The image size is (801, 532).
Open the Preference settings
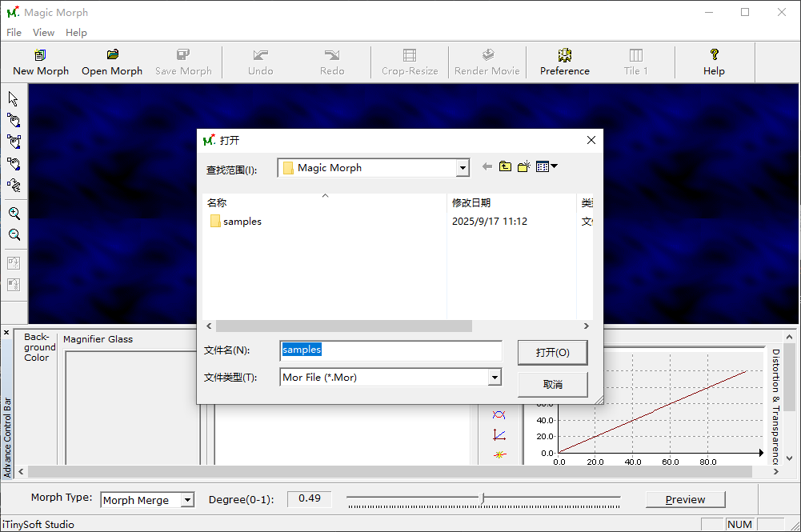(x=564, y=62)
